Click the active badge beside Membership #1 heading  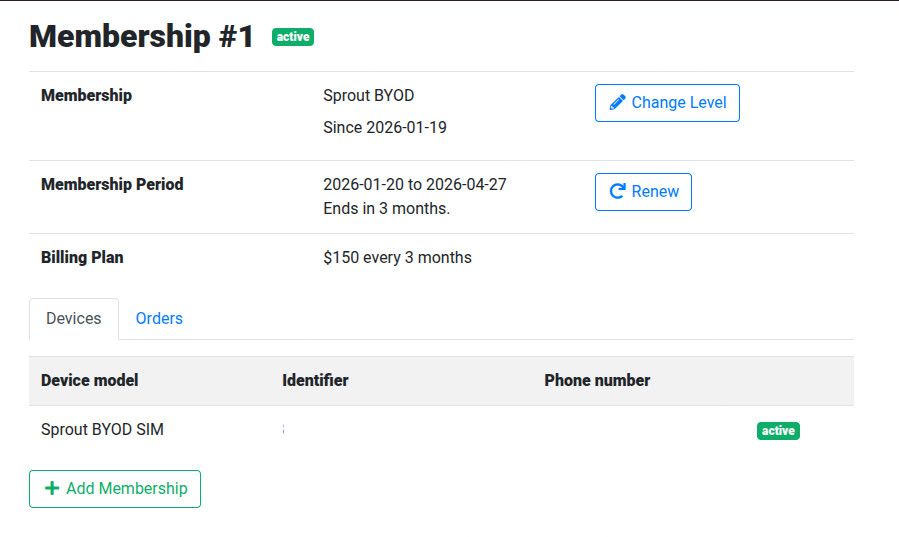tap(293, 37)
